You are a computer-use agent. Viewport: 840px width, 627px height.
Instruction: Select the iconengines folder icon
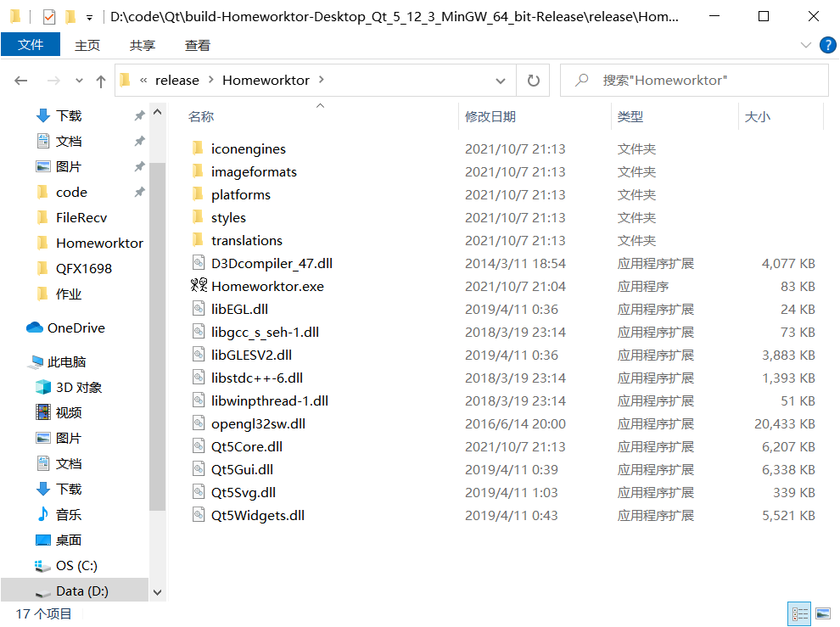[x=198, y=148]
